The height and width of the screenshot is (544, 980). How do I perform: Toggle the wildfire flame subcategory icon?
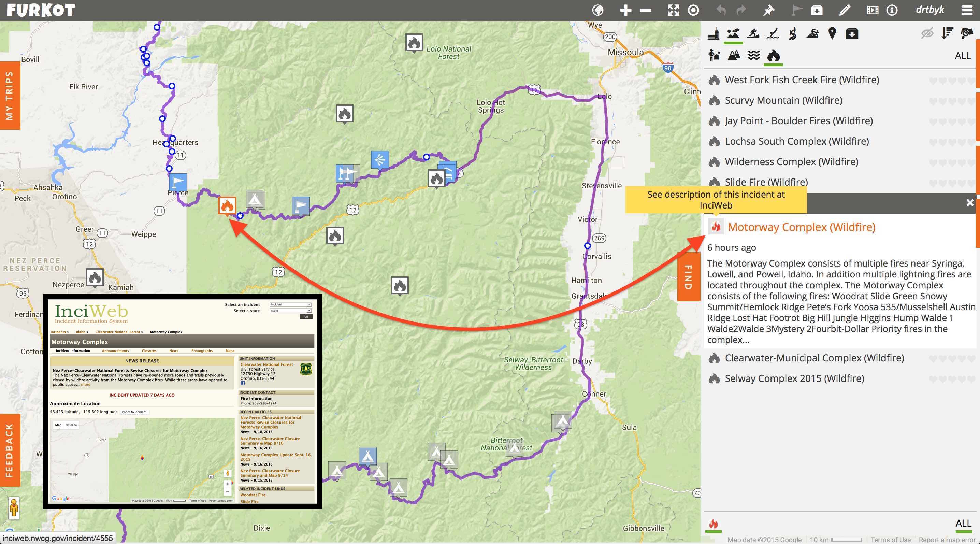tap(774, 56)
